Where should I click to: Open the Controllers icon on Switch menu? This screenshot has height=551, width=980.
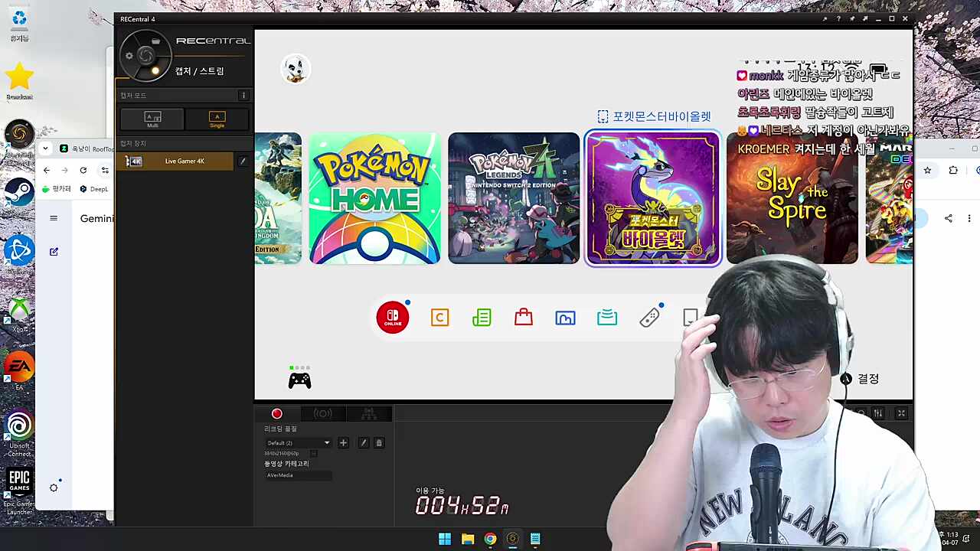tap(649, 317)
